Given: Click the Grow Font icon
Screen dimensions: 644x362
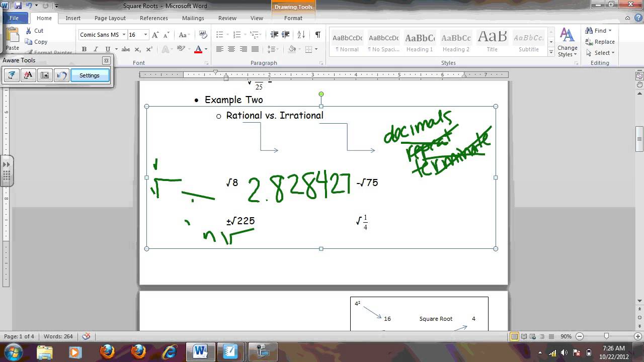Looking at the screenshot, I should (155, 35).
